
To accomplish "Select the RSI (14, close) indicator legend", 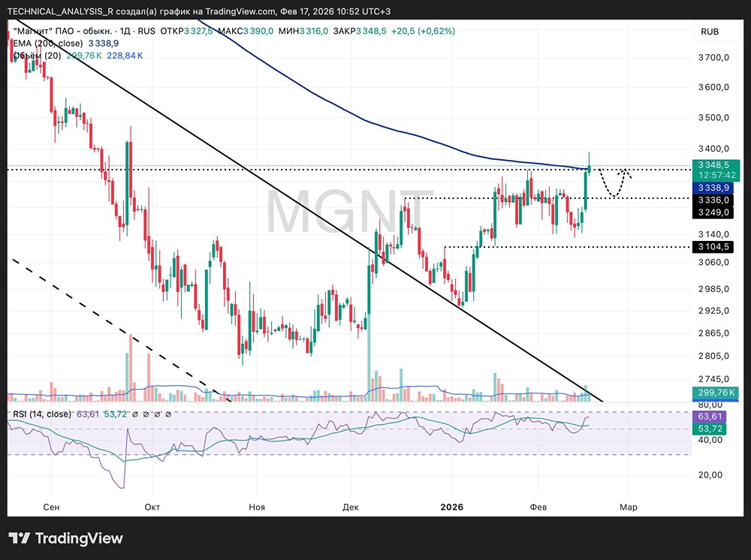I will (41, 414).
